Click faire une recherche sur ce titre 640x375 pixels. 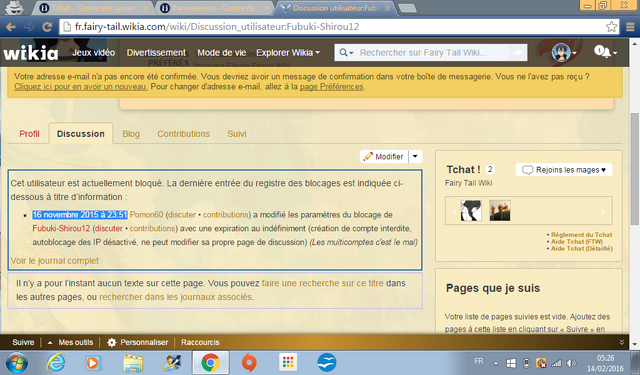click(322, 283)
